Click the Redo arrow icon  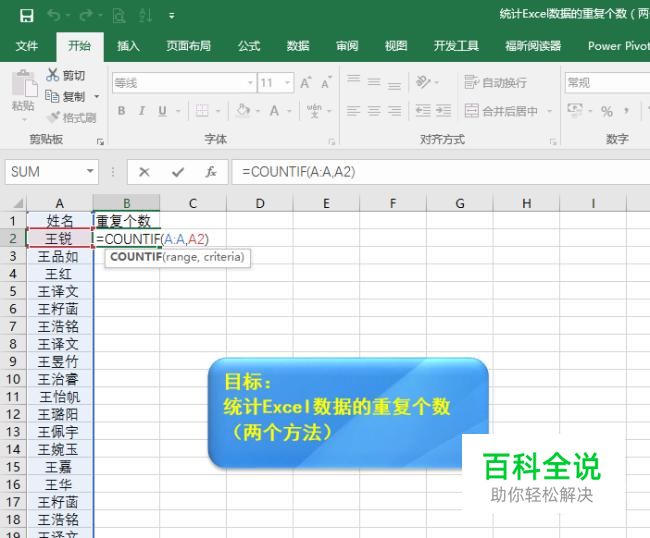pyautogui.click(x=86, y=15)
